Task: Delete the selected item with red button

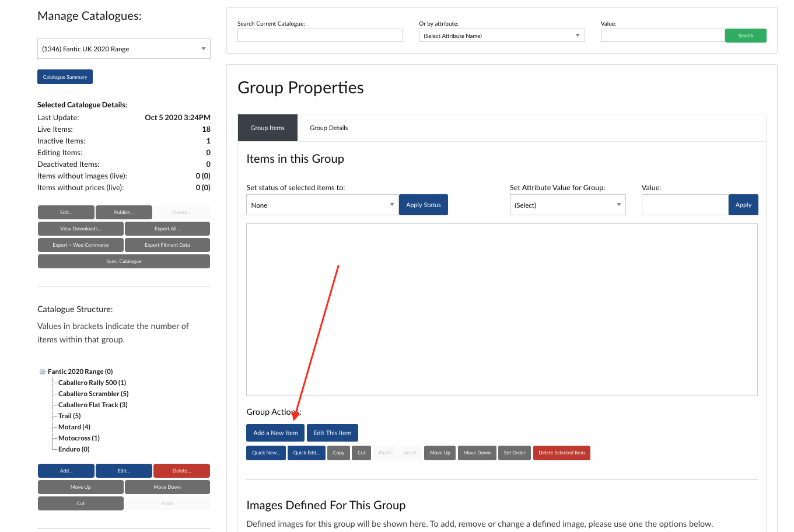Action: pos(561,453)
